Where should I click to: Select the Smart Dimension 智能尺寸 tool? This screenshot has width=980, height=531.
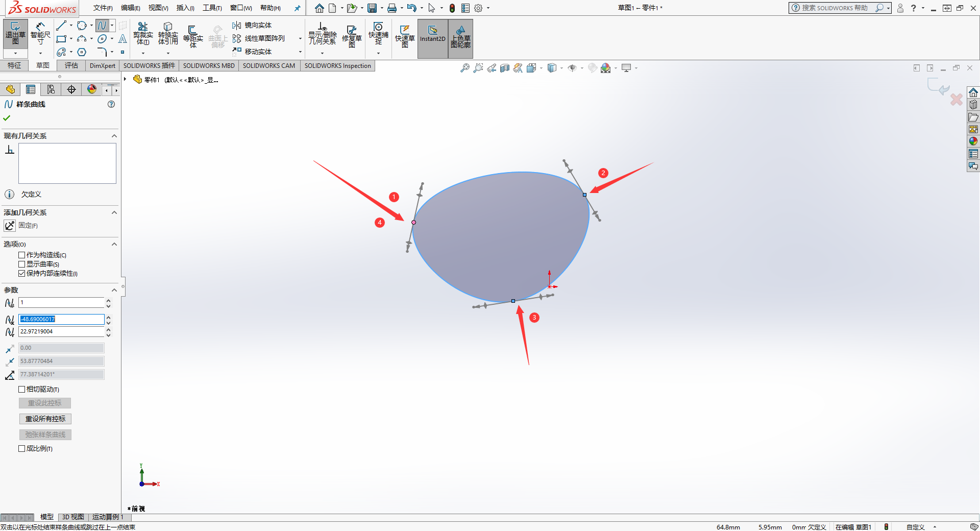(40, 33)
